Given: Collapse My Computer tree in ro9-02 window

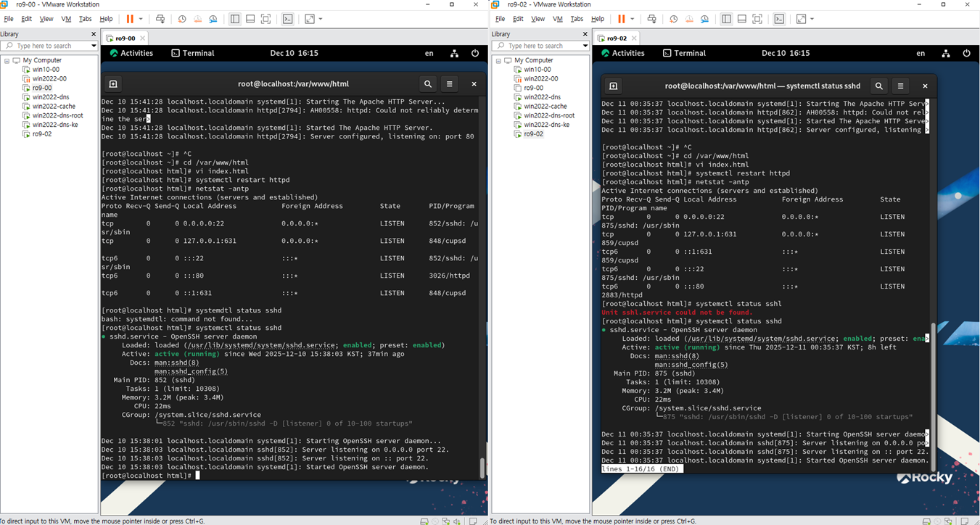Looking at the screenshot, I should [x=498, y=60].
